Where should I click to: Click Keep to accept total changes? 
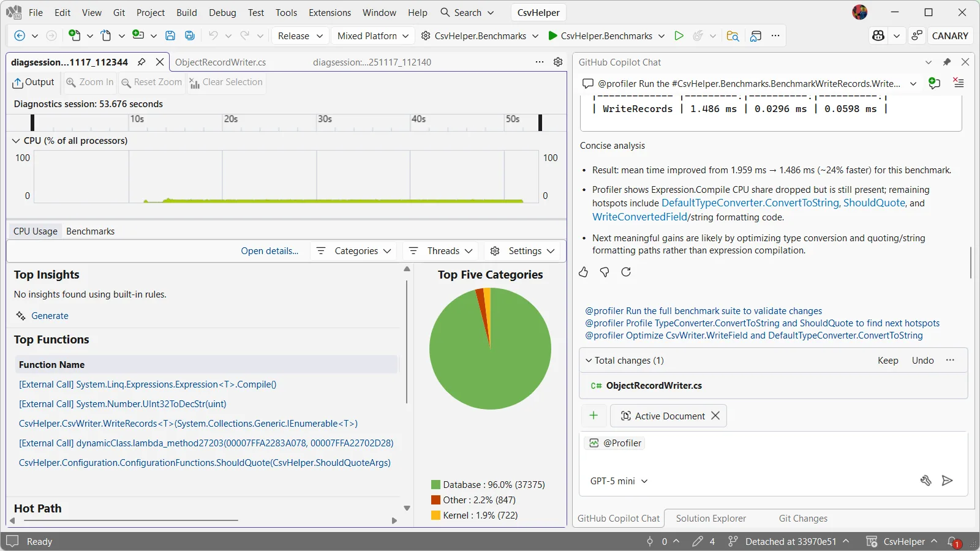[888, 361]
